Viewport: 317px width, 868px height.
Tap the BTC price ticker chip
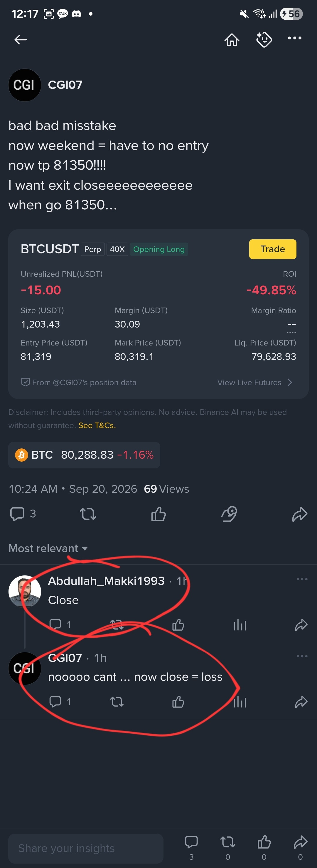(x=84, y=455)
